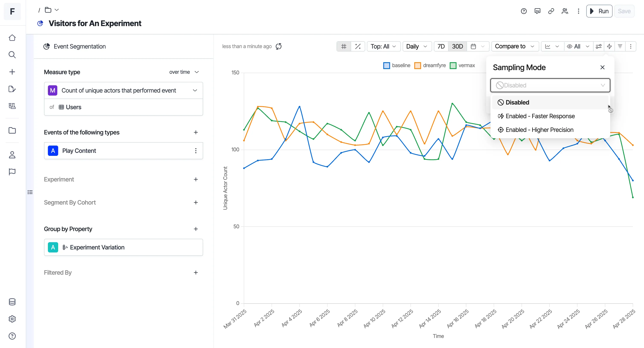Toggle percent display mode
The width and height of the screenshot is (644, 348).
coord(358,47)
